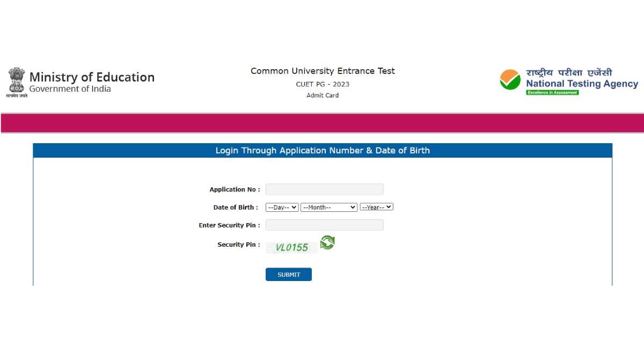Viewport: 644px width, 362px height.
Task: Click the blue login section header bar
Action: click(323, 150)
